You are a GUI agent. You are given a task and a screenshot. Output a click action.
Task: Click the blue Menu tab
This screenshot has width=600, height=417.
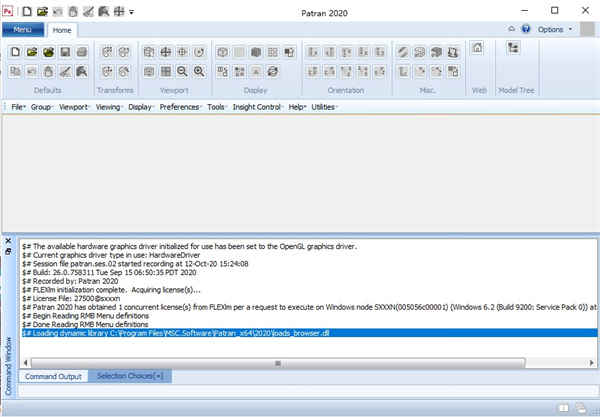point(23,29)
